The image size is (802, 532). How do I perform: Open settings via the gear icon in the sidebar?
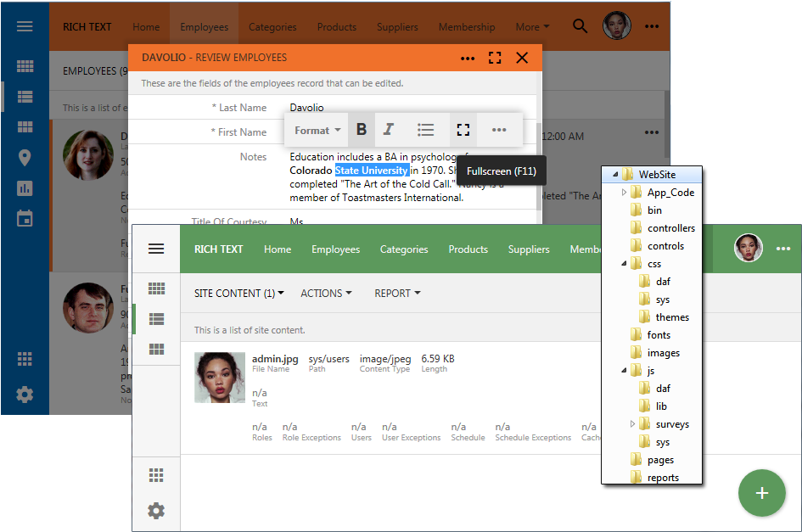tap(25, 395)
